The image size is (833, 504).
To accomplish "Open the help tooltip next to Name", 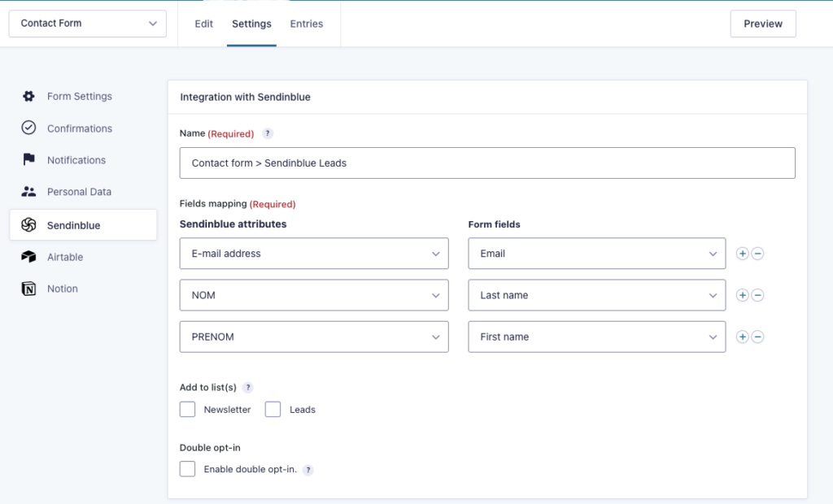I will pyautogui.click(x=267, y=133).
